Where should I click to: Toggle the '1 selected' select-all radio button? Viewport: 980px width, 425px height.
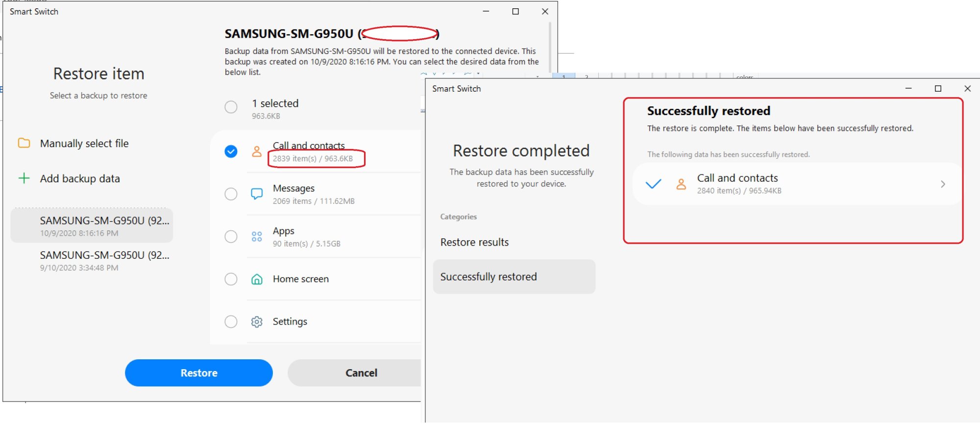coord(231,107)
